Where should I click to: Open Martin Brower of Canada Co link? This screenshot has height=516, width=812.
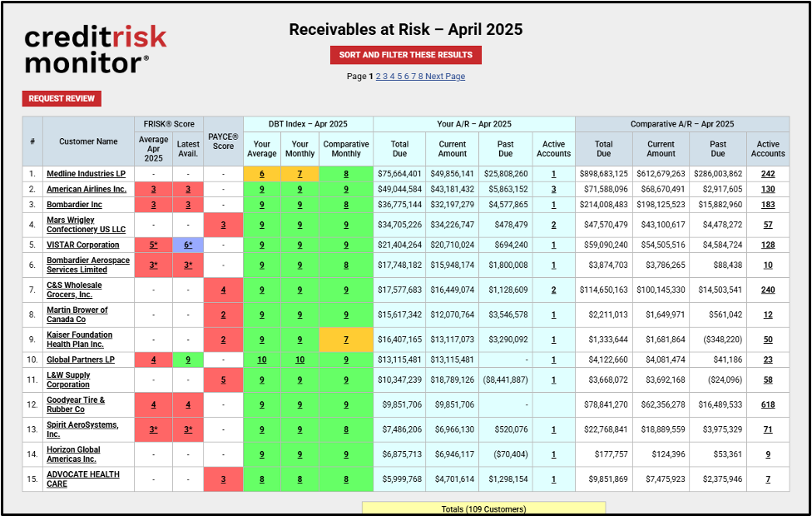coord(77,315)
